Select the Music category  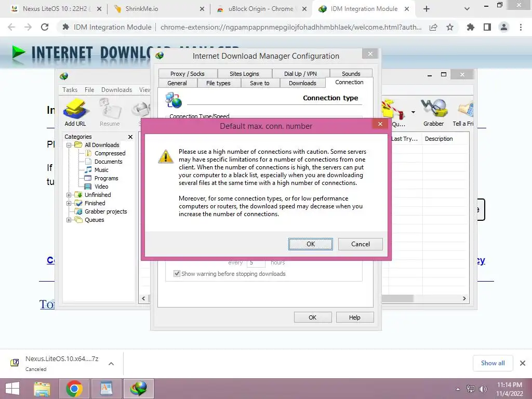pos(101,170)
